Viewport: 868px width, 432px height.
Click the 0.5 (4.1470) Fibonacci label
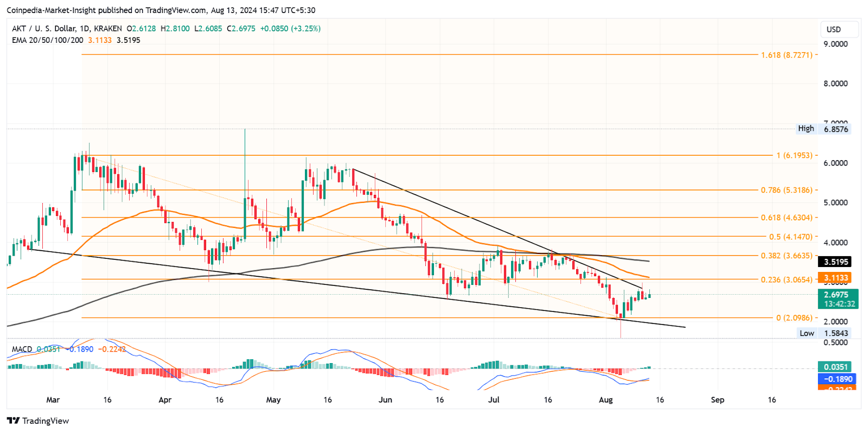coord(791,237)
